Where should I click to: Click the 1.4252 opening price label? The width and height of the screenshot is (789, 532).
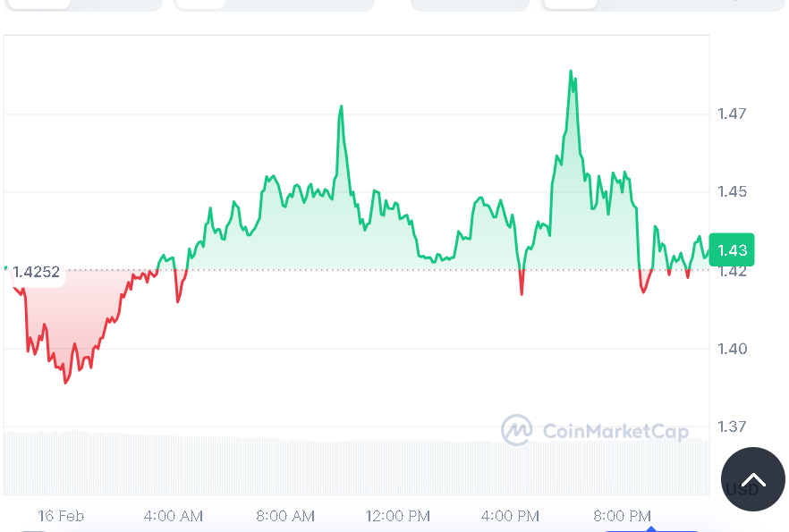[x=37, y=272]
